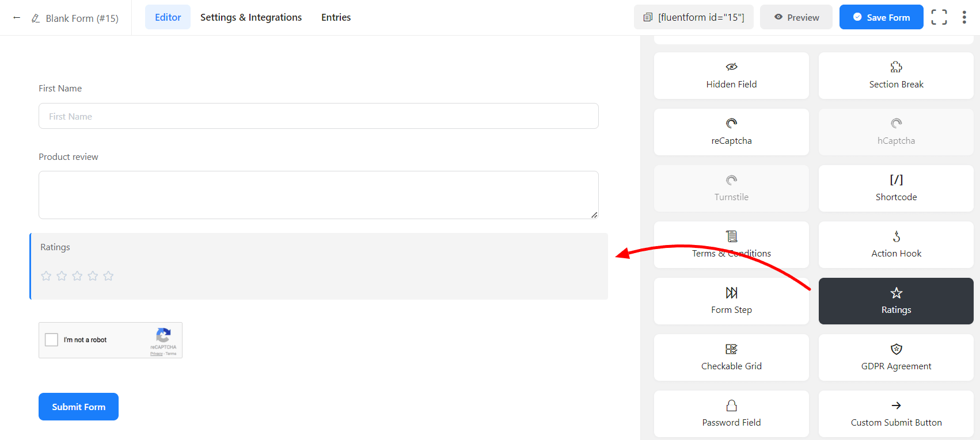Add a Checkable Grid field
This screenshot has width=980, height=440.
point(731,357)
